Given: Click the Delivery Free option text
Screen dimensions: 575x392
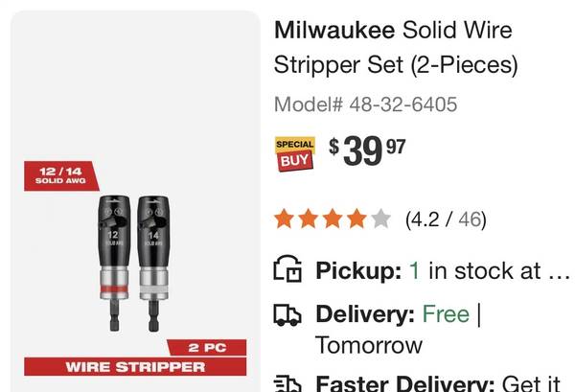Looking at the screenshot, I should click(x=399, y=314).
